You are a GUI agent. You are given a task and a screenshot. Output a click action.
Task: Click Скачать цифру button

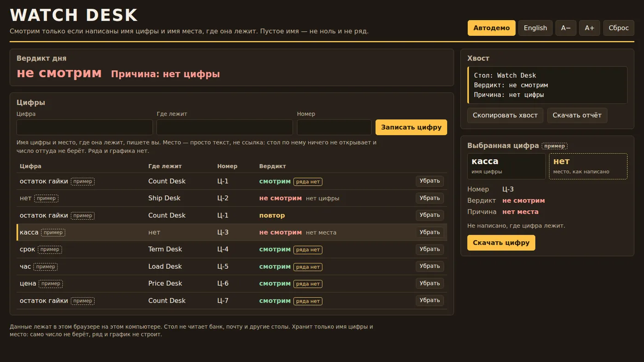(501, 243)
